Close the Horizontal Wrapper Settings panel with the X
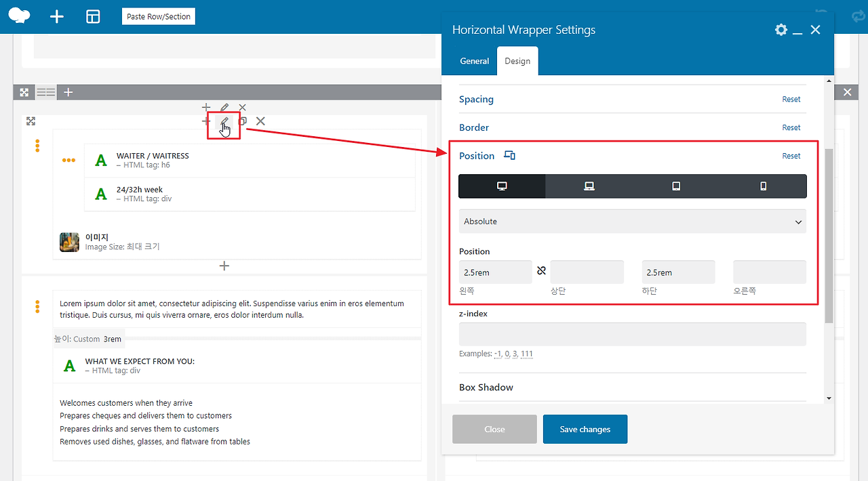Image resolution: width=868 pixels, height=481 pixels. click(816, 30)
